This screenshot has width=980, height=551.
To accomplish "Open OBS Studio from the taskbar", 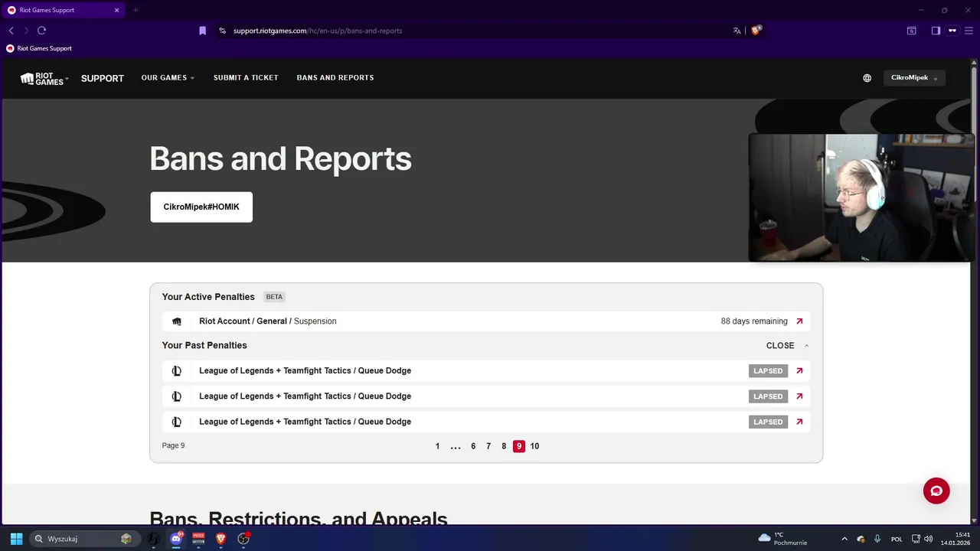I will 243,539.
